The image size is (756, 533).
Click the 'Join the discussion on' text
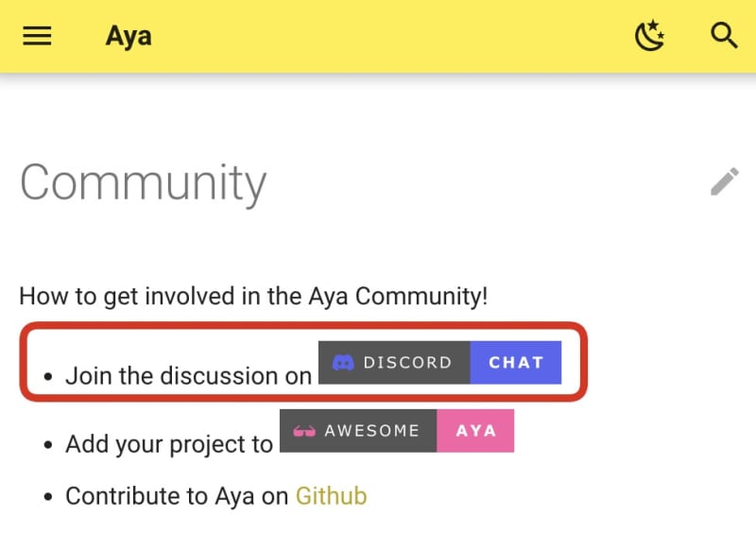188,375
